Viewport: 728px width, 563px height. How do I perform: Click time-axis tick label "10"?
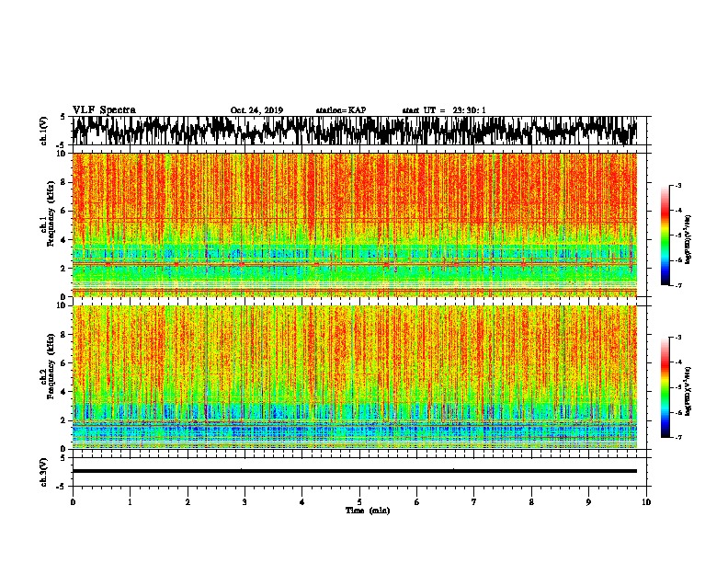tap(646, 502)
